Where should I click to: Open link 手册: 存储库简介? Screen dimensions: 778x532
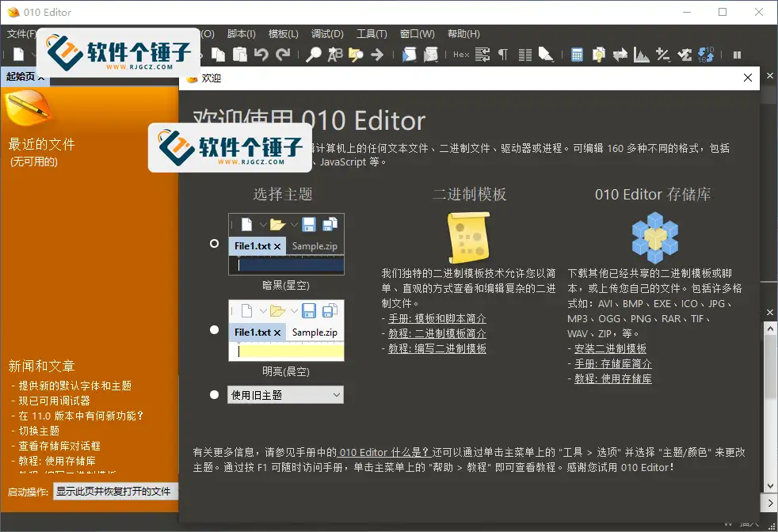click(x=612, y=364)
